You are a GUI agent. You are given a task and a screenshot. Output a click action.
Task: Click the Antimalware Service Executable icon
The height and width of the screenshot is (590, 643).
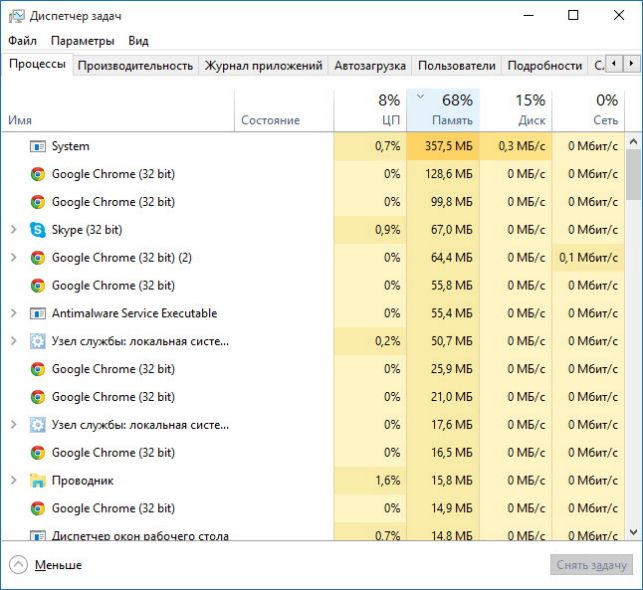point(38,314)
